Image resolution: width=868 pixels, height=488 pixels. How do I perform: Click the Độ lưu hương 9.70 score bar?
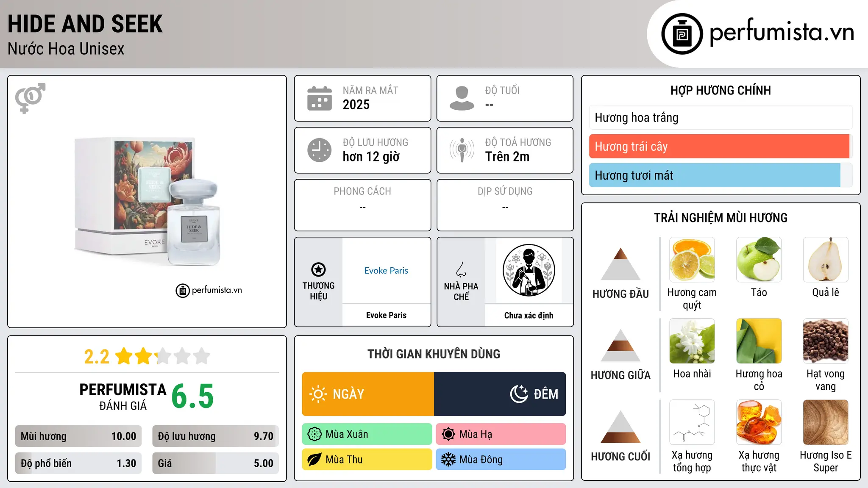click(216, 436)
